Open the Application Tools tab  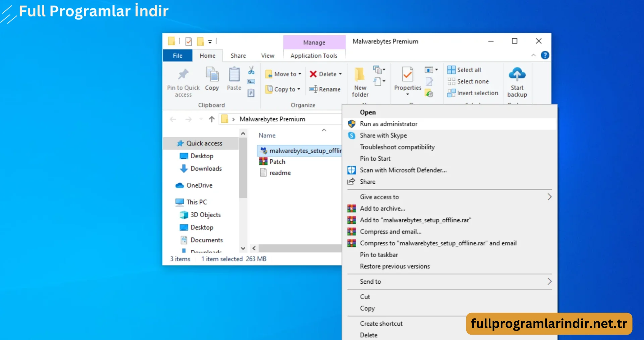tap(314, 56)
